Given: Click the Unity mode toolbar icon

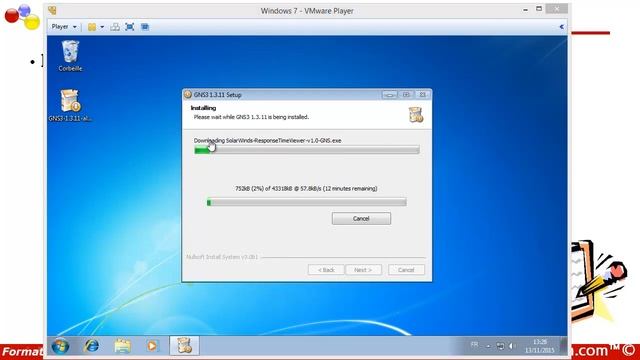Looking at the screenshot, I should click(145, 27).
